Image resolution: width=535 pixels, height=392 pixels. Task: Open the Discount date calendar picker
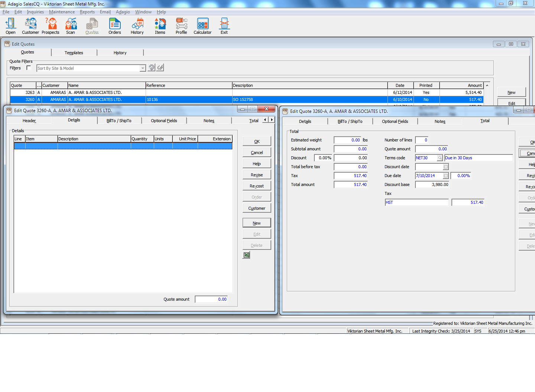point(446,167)
